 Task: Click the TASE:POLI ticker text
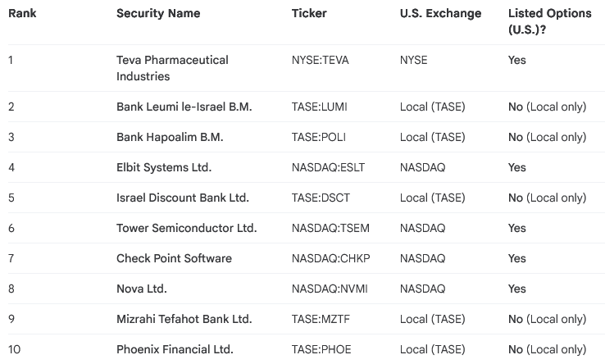pyautogui.click(x=321, y=137)
